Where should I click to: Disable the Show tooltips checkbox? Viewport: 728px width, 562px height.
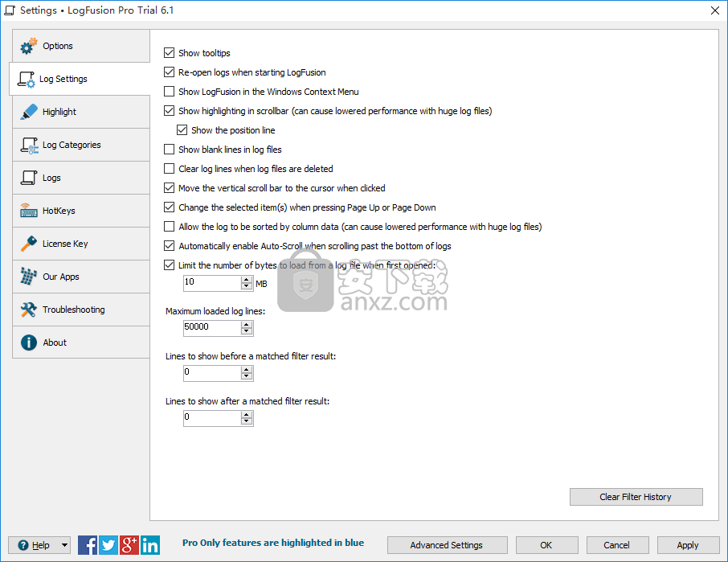pos(169,53)
